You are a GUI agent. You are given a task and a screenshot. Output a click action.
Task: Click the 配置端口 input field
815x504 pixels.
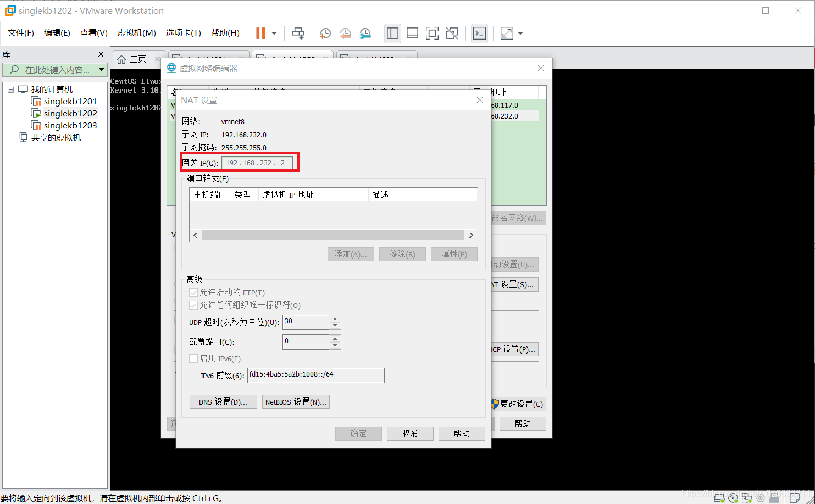[x=306, y=341]
